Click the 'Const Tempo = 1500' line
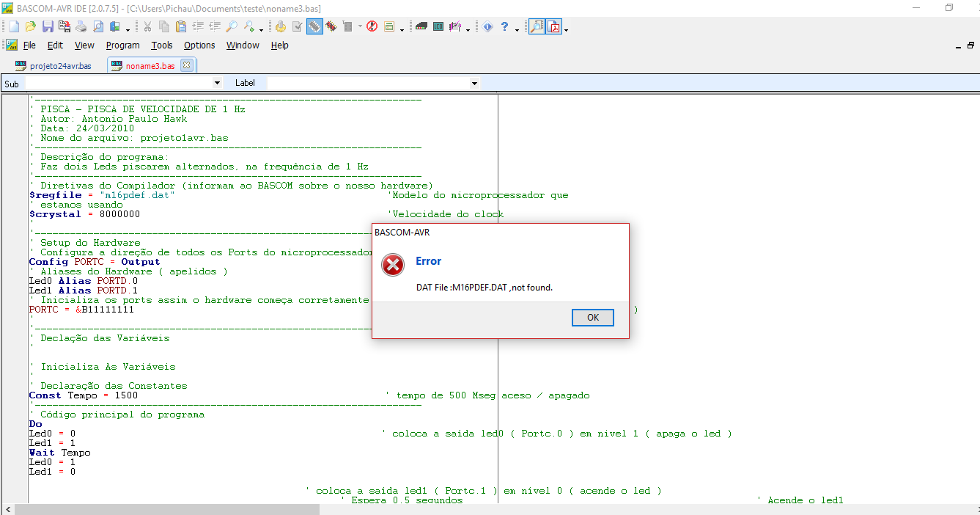The width and height of the screenshot is (980, 515). pos(83,395)
